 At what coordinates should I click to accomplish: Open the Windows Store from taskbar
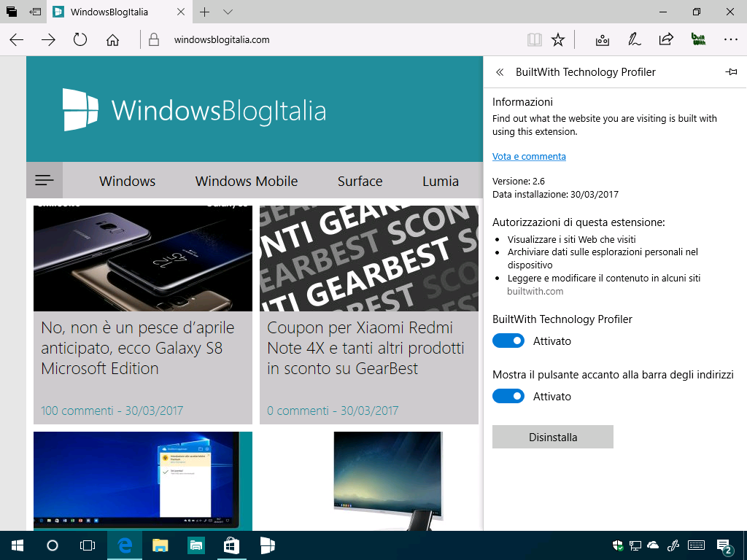point(231,545)
